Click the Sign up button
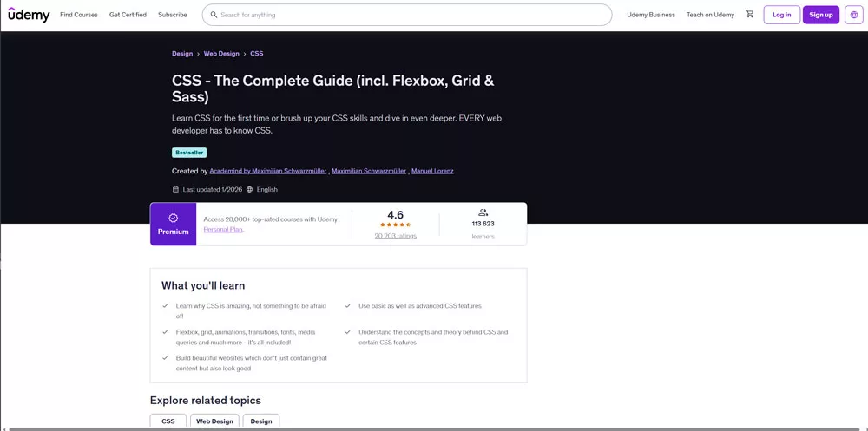The height and width of the screenshot is (431, 868). point(821,15)
